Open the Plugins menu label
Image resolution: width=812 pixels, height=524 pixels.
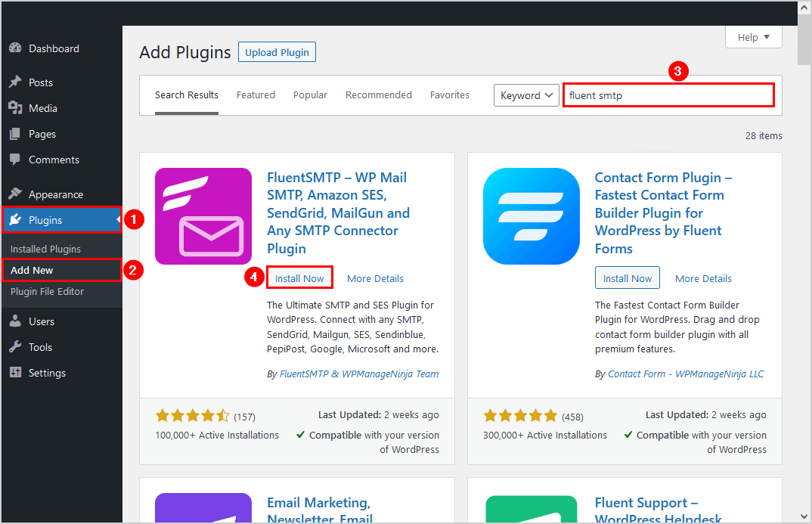click(x=45, y=220)
